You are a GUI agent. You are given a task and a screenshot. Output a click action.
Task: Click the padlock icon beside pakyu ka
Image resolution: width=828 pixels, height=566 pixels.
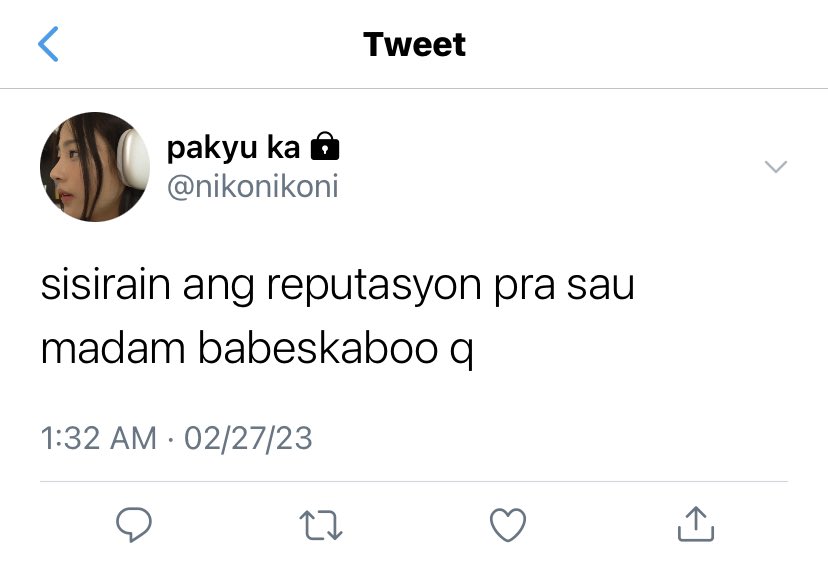coord(325,146)
